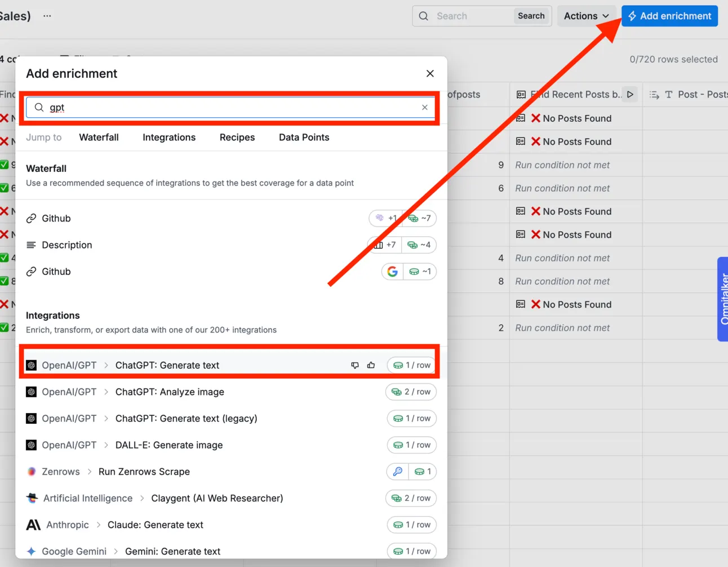Viewport: 728px width, 567px height.
Task: Open the Actions dropdown
Action: (x=587, y=16)
